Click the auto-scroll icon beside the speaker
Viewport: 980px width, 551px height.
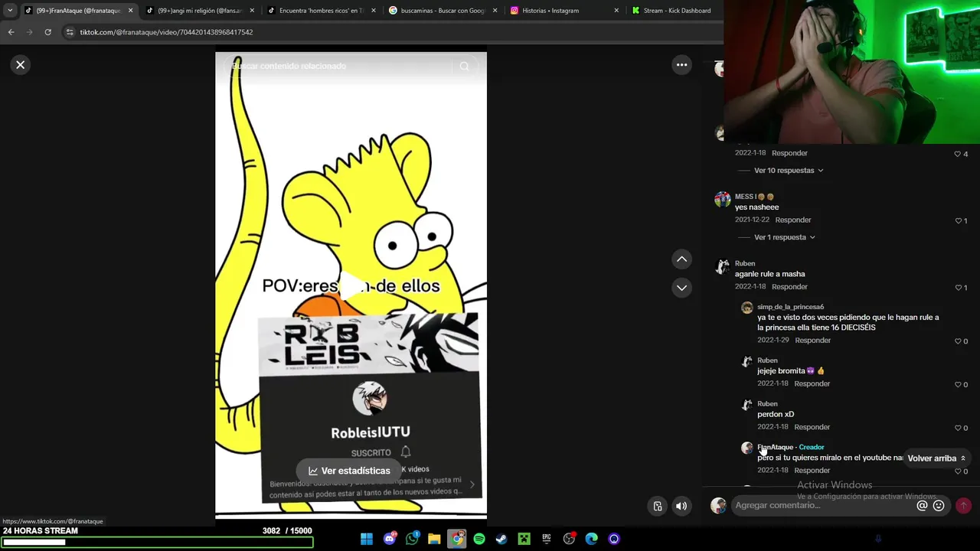(658, 506)
